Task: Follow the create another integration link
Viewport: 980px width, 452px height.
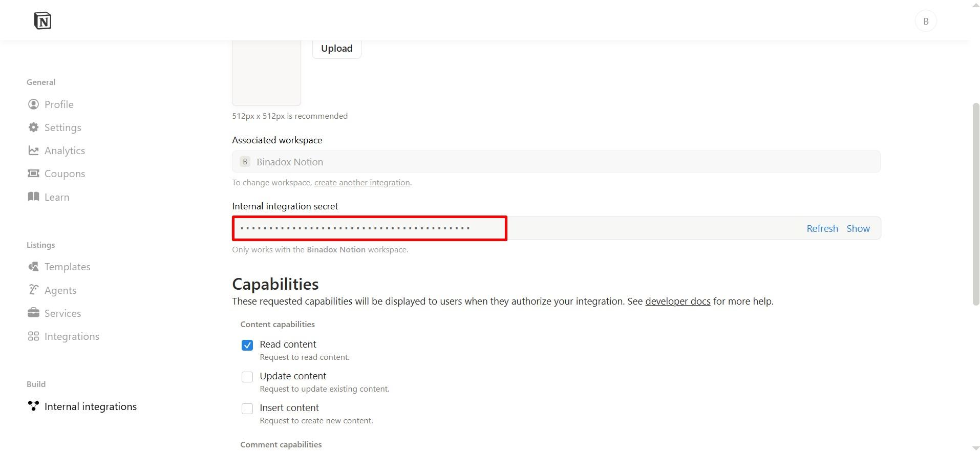Action: [x=362, y=183]
